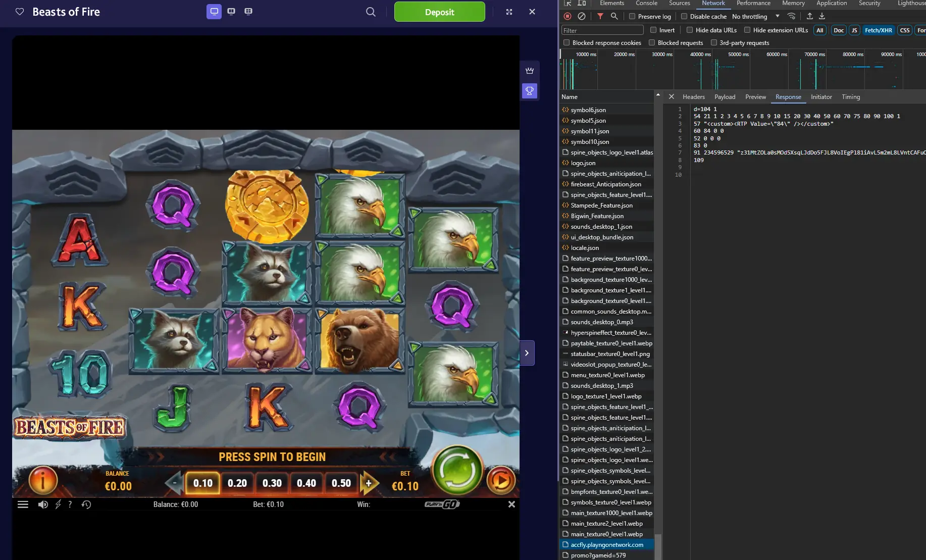The image size is (926, 560).
Task: Select accfly.playngonetwork.com request row
Action: 607,545
